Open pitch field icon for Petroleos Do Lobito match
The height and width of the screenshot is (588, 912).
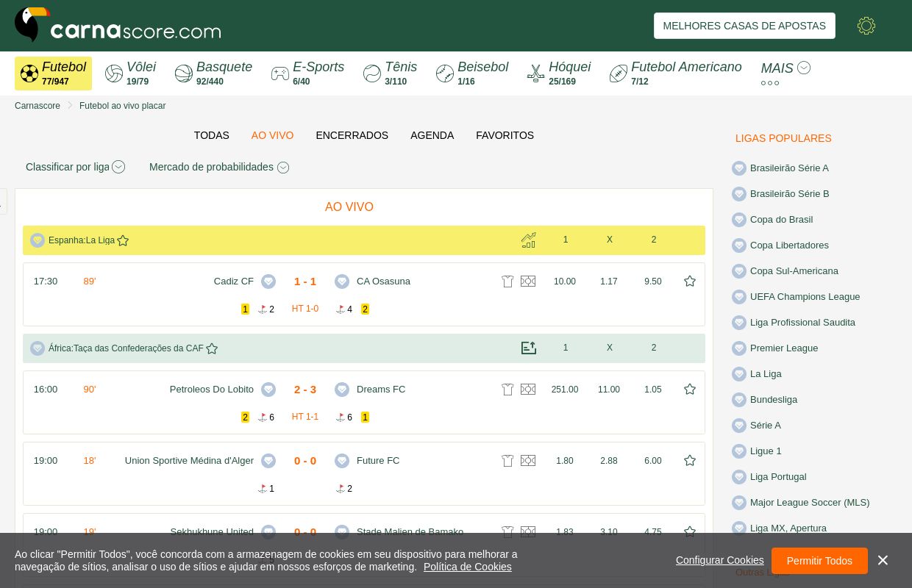coord(528,390)
